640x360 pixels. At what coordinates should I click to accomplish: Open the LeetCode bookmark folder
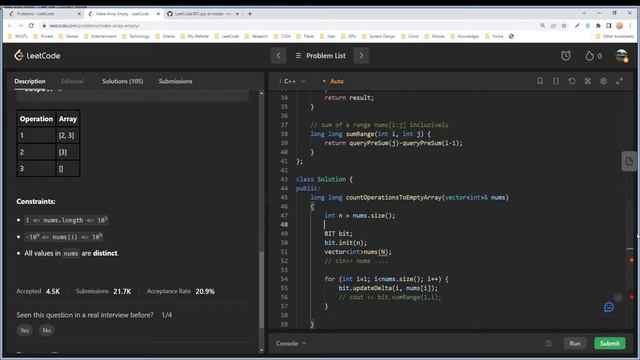[x=227, y=36]
